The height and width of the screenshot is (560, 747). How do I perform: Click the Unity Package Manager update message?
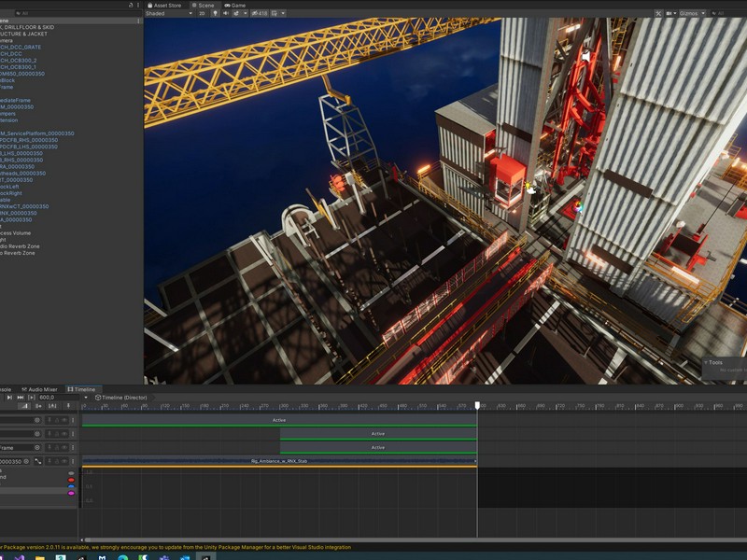click(x=176, y=547)
